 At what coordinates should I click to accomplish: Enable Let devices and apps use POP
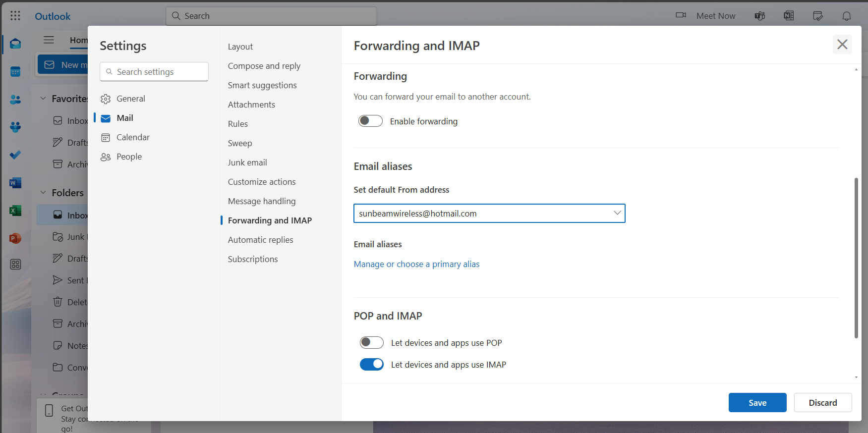pos(372,342)
